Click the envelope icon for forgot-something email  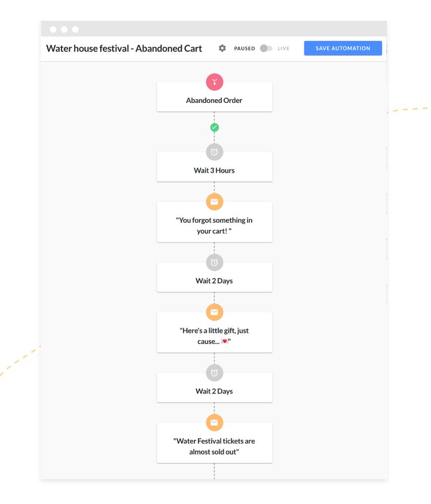(215, 202)
